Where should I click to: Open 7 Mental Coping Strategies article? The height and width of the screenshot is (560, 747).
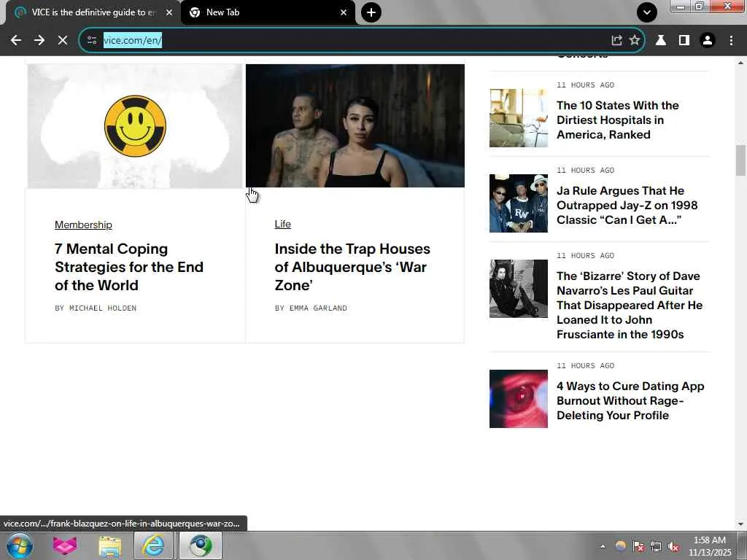[129, 267]
